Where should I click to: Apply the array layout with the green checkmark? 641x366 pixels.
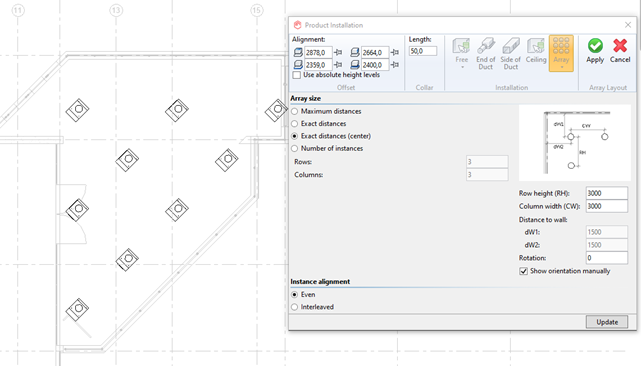click(x=595, y=50)
